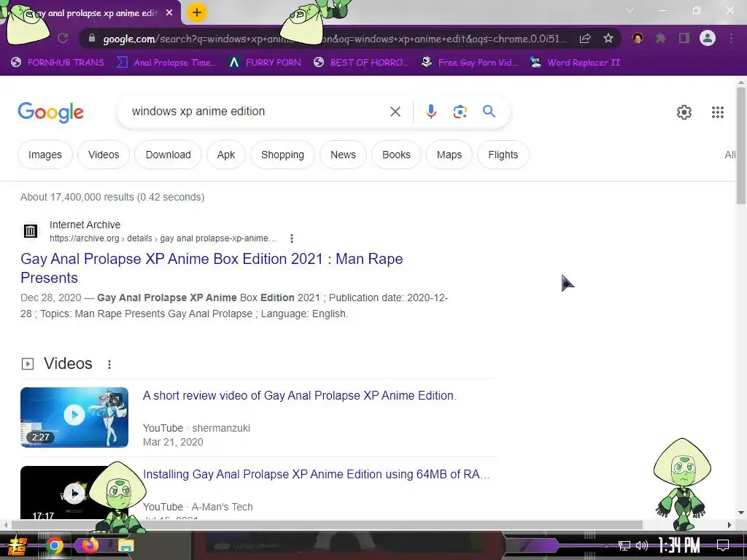747x560 pixels.
Task: Close the active Chrome tab
Action: pyautogui.click(x=169, y=13)
